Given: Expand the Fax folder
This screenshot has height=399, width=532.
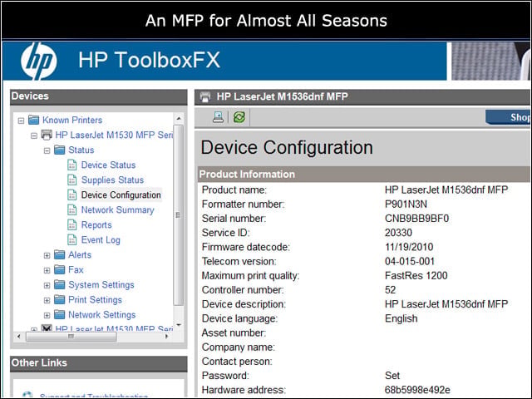Looking at the screenshot, I should click(47, 270).
